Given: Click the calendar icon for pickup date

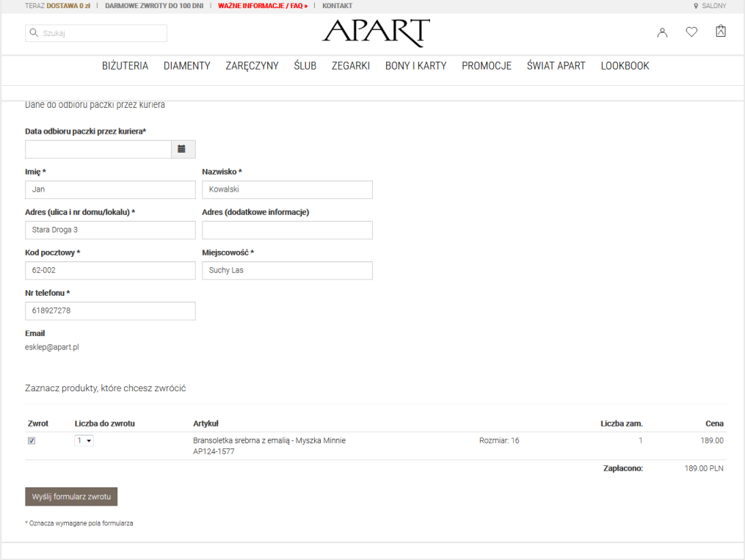Looking at the screenshot, I should 182,149.
